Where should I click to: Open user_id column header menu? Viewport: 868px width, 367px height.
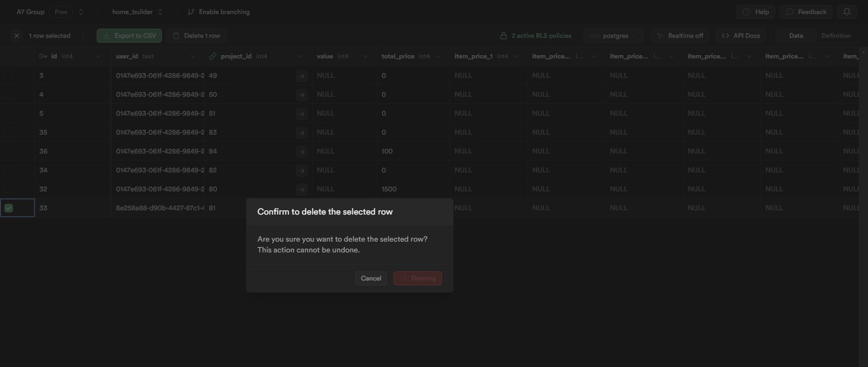tap(193, 56)
